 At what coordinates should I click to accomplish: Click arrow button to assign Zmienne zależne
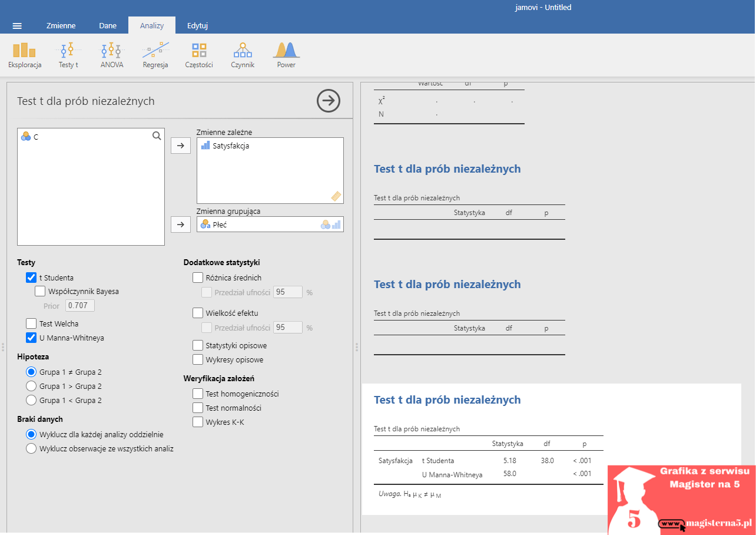point(181,146)
